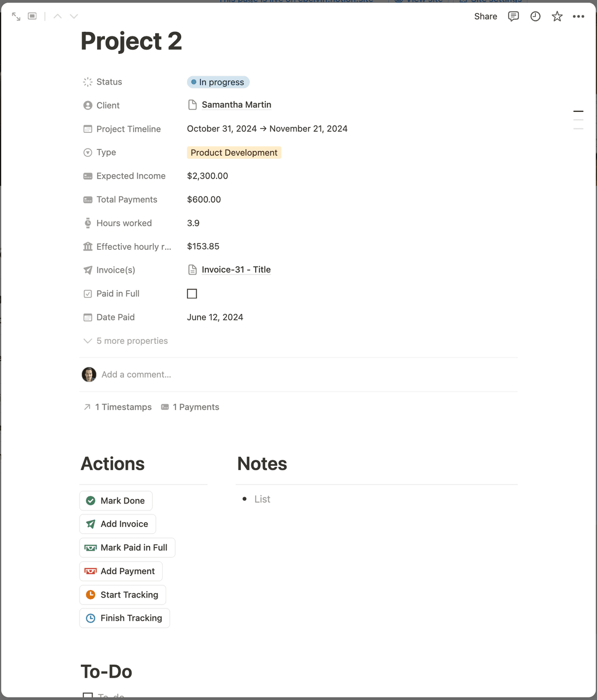
Task: Click the Start Tracking button
Action: click(x=123, y=595)
